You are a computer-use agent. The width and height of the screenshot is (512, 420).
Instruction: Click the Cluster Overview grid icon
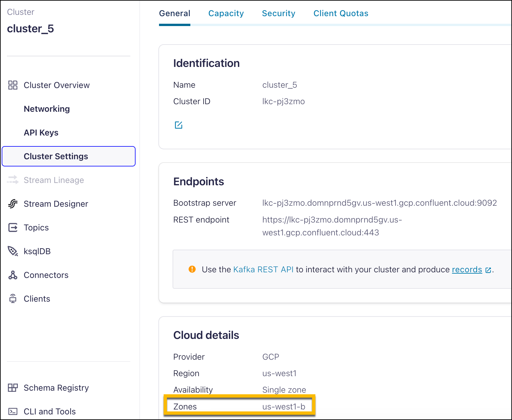pos(13,85)
